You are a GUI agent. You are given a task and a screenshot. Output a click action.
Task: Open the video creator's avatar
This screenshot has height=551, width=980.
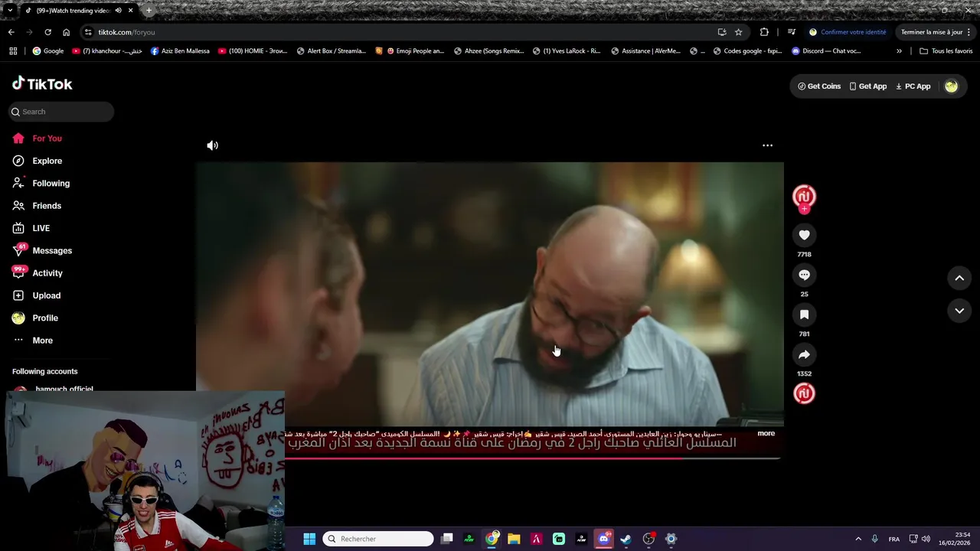point(804,196)
